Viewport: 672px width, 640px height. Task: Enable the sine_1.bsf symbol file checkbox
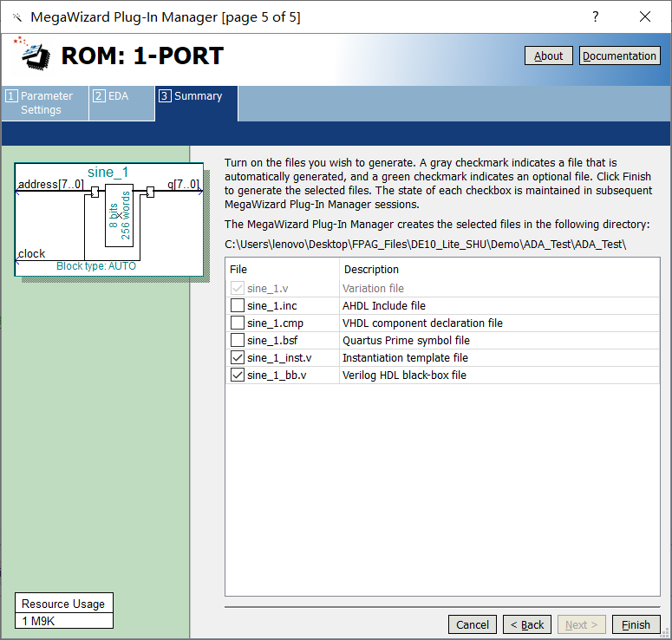(238, 340)
